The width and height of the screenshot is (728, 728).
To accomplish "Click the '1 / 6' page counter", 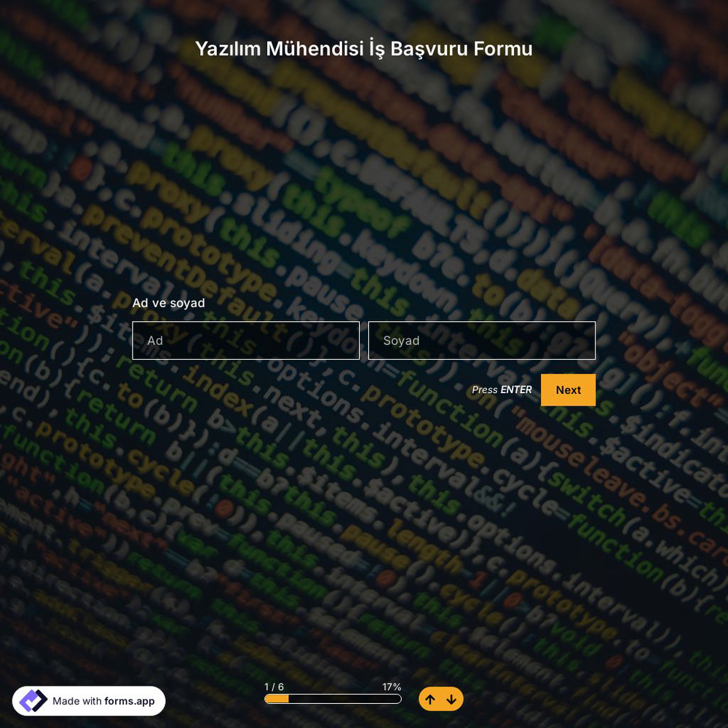I will [273, 687].
